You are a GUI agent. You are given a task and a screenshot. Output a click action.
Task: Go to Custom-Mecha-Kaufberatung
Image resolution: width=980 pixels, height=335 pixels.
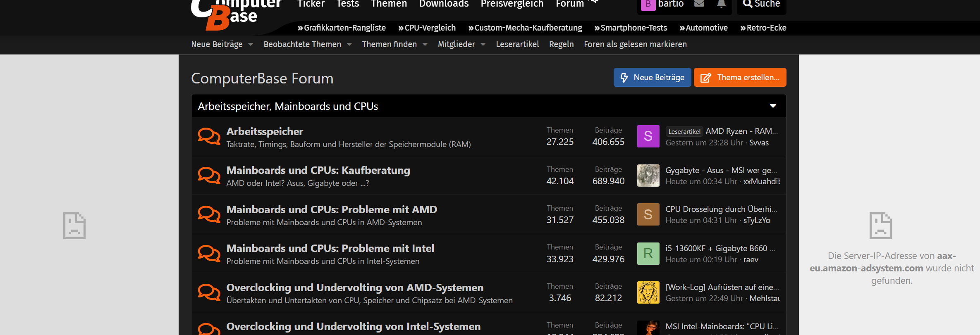pyautogui.click(x=525, y=28)
